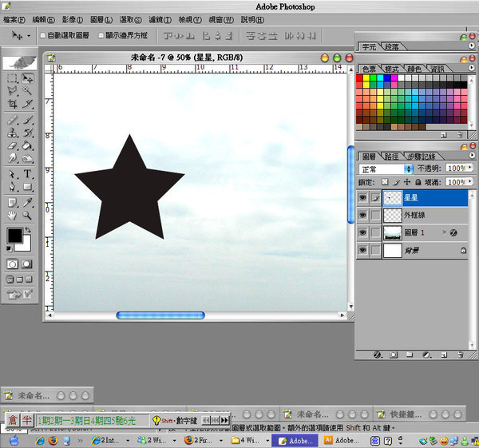The image size is (479, 448).
Task: Enable the 顯示邊界方框 checkbox
Action: (101, 36)
